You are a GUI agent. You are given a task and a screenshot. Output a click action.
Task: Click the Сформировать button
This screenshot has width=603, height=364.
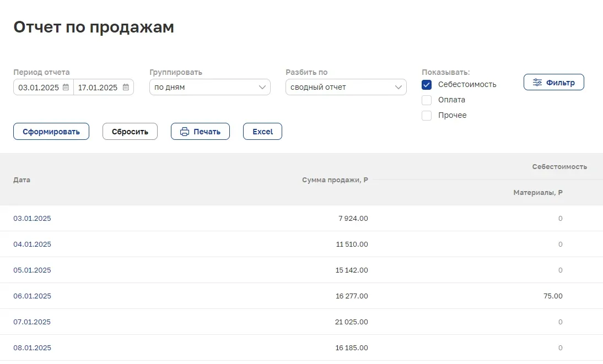point(51,132)
